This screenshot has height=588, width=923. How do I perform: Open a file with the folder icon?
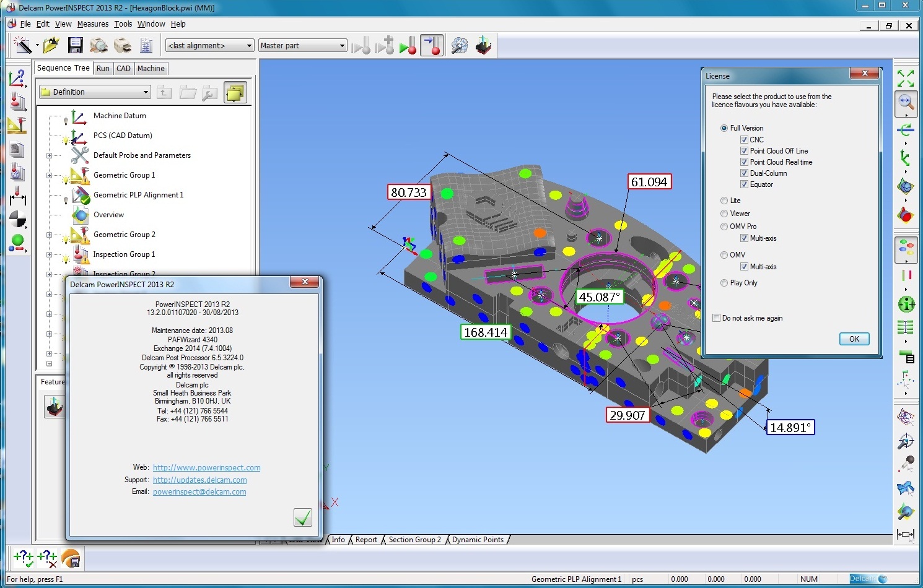coord(51,45)
